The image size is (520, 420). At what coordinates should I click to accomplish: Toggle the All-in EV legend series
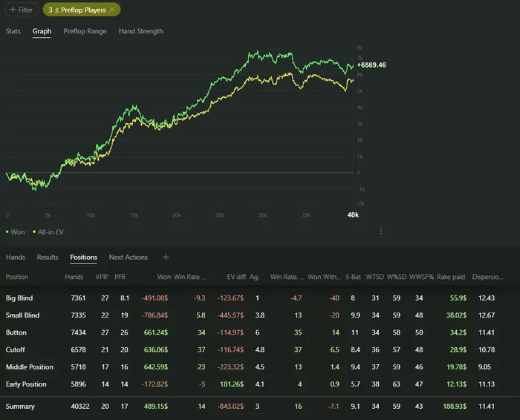tap(48, 232)
